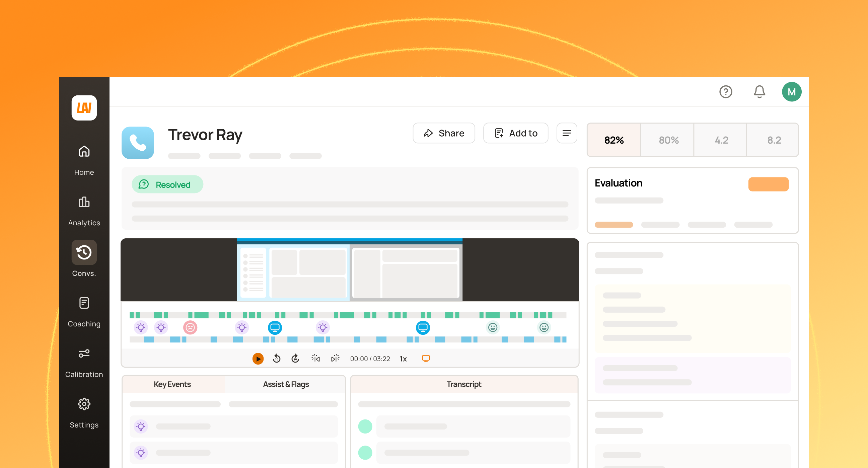Screen dimensions: 868x468
Task: Open the Analytics section
Action: click(x=84, y=210)
